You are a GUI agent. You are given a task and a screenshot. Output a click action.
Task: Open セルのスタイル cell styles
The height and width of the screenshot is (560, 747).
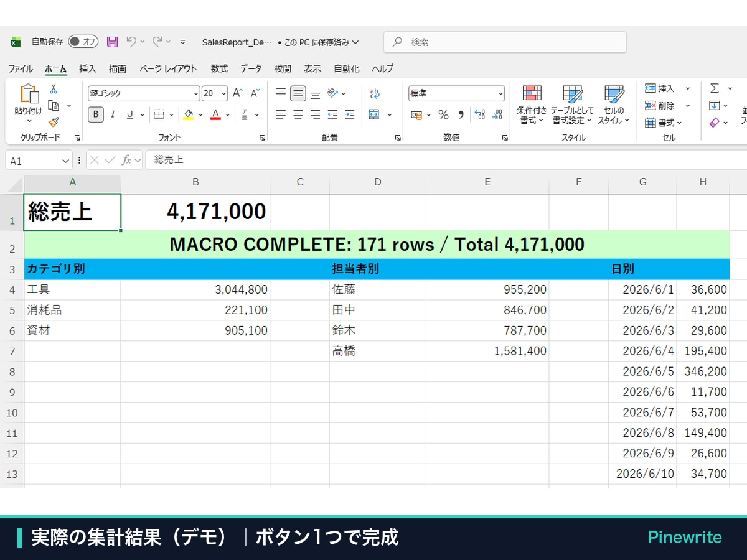point(614,105)
